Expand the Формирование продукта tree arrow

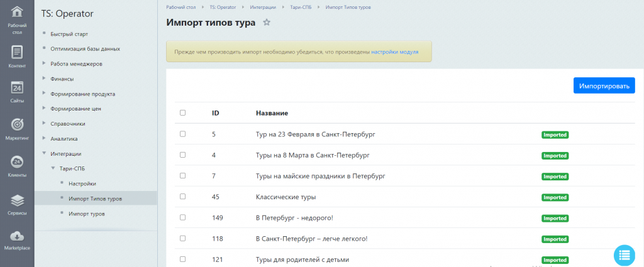tap(44, 94)
